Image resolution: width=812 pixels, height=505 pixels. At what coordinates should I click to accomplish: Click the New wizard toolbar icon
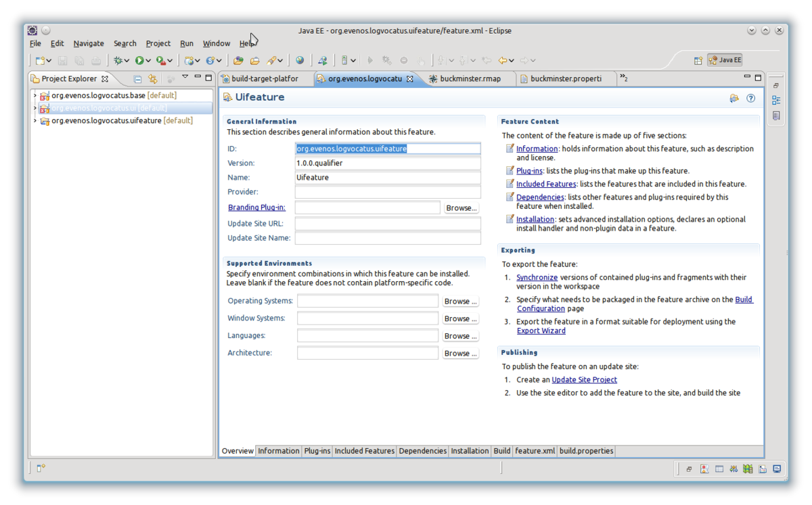click(x=40, y=61)
